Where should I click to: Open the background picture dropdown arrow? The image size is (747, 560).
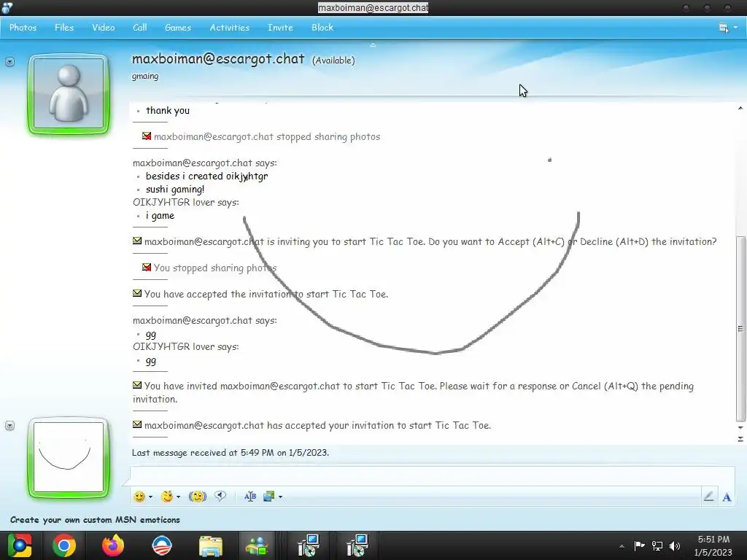click(x=280, y=497)
